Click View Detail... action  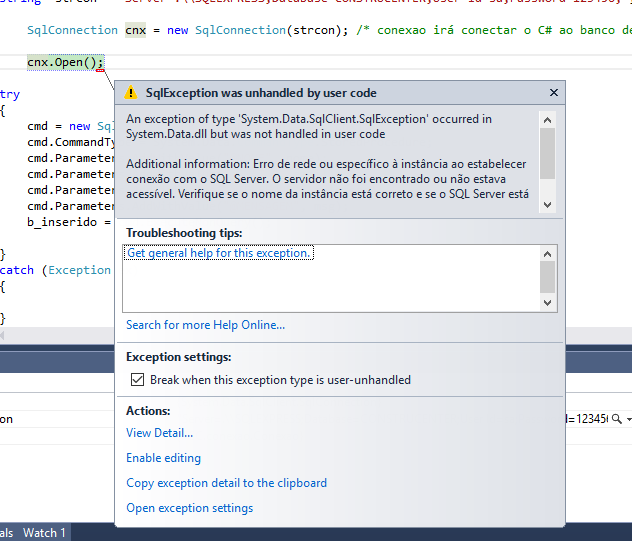coord(160,433)
